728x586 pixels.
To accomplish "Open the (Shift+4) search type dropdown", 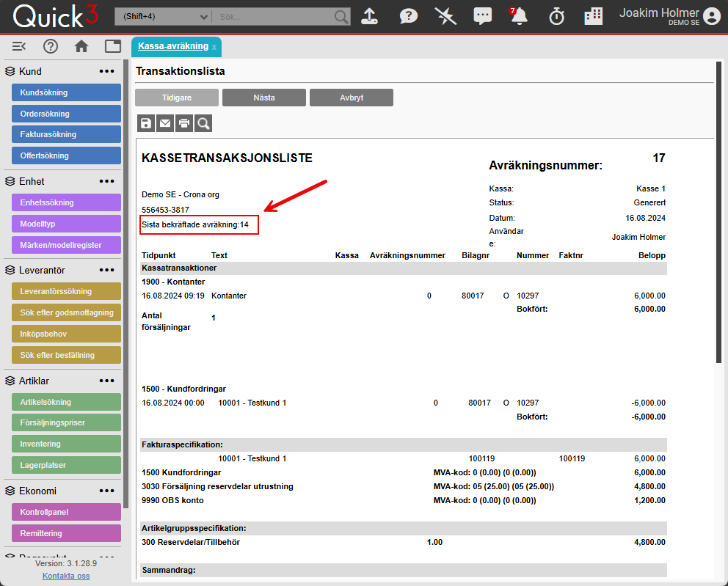I will pyautogui.click(x=163, y=17).
